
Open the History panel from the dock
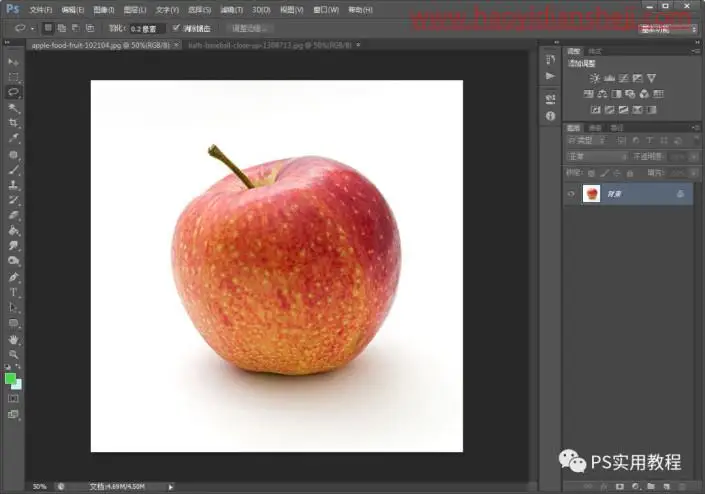tap(550, 60)
